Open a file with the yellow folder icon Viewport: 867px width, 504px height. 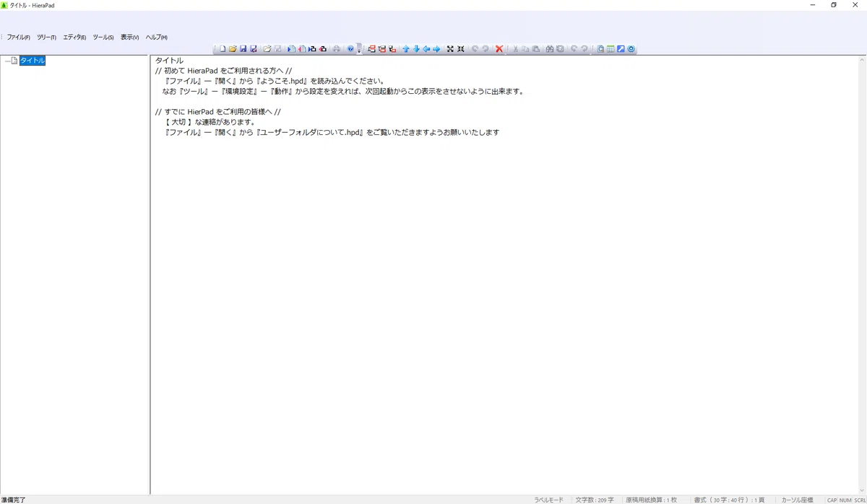point(233,49)
